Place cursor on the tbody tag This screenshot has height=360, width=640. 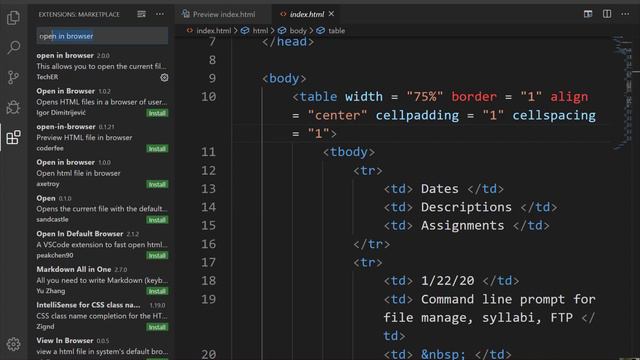point(349,152)
